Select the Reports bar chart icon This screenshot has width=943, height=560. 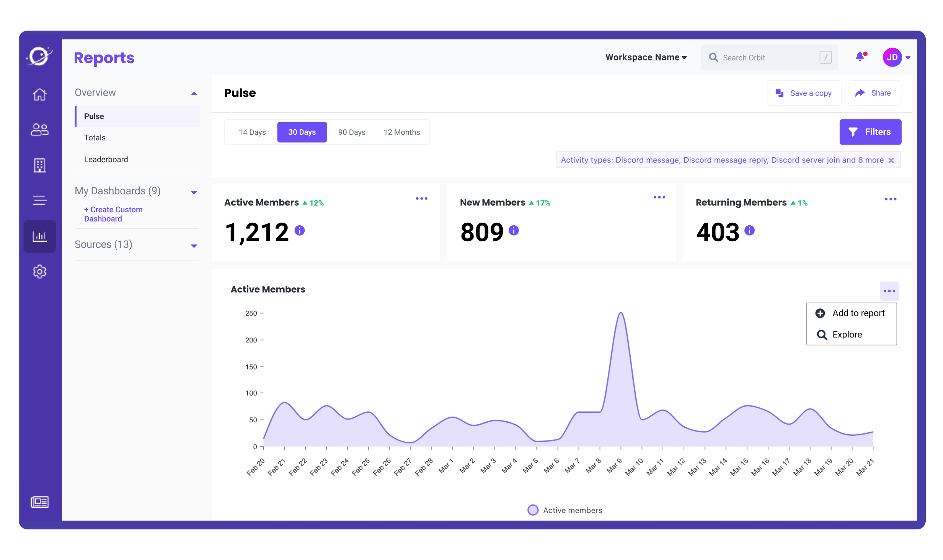pyautogui.click(x=40, y=236)
